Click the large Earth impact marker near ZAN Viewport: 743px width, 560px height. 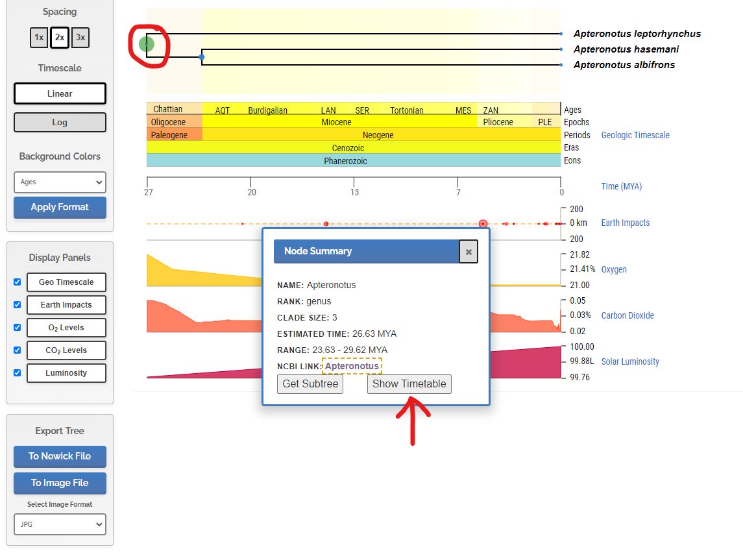[x=483, y=224]
